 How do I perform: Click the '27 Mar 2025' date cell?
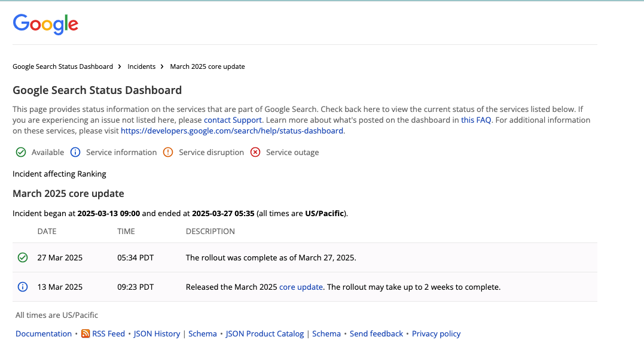coord(60,257)
